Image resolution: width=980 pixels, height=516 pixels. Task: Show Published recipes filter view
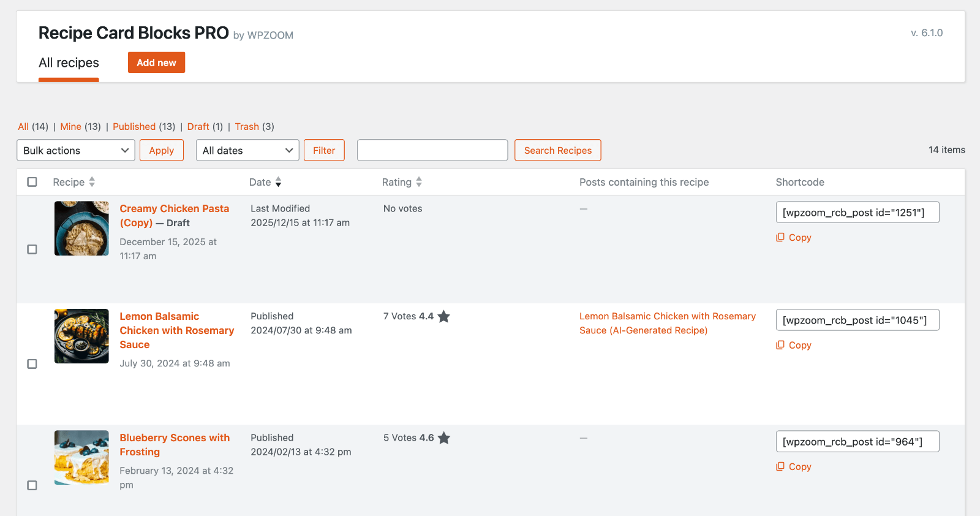click(x=134, y=127)
